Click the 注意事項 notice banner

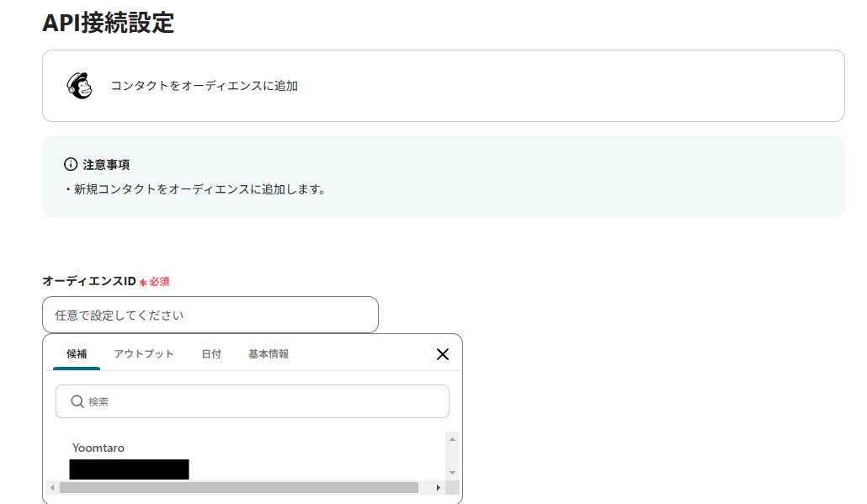pyautogui.click(x=444, y=177)
